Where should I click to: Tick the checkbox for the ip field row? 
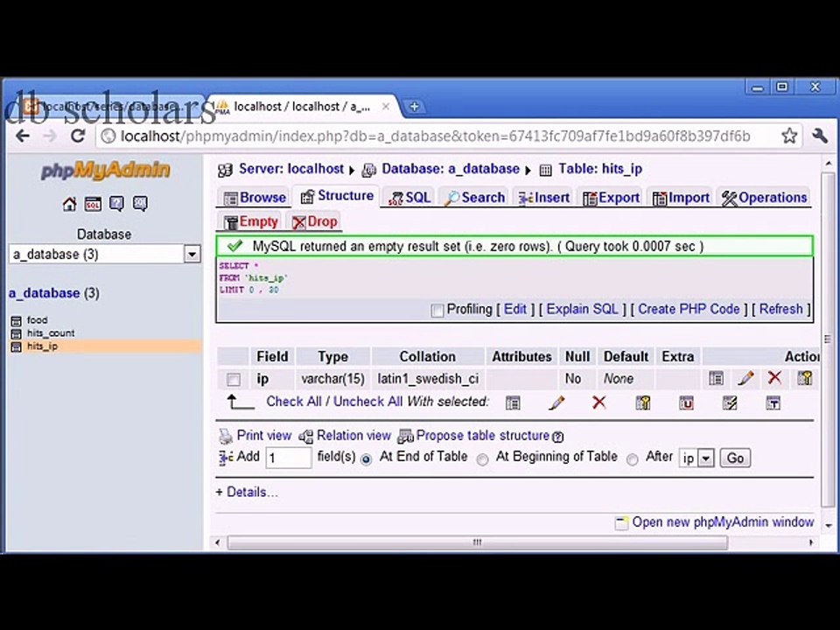click(x=233, y=380)
